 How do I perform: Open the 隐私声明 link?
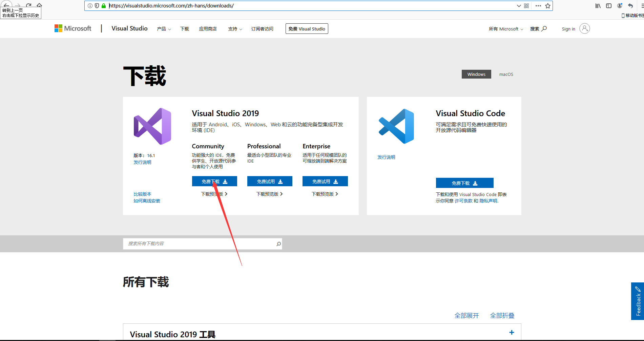coord(489,201)
